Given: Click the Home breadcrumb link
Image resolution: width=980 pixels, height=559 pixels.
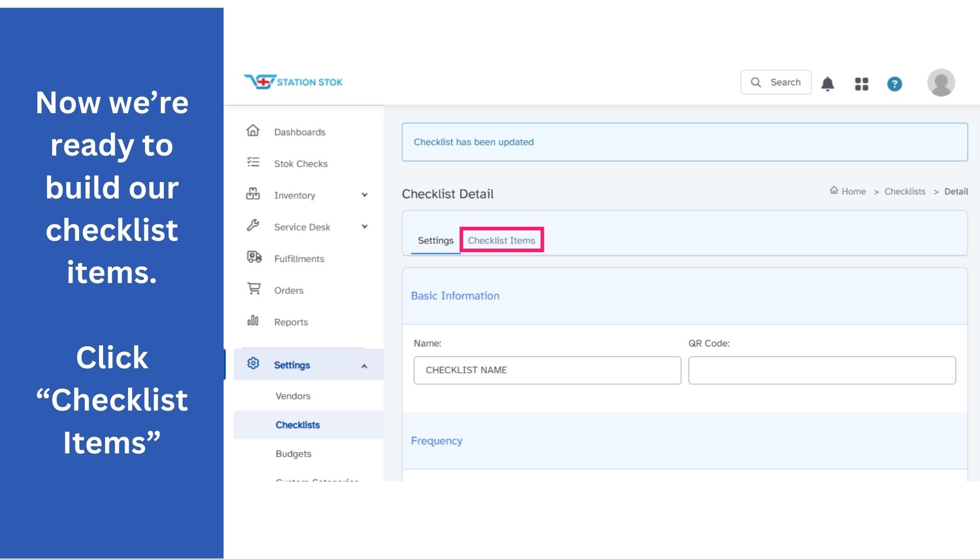Looking at the screenshot, I should click(853, 191).
